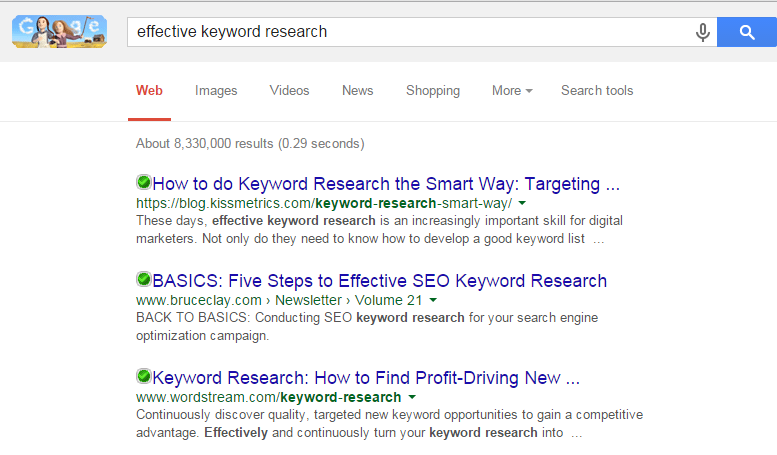The image size is (777, 455).
Task: Open 'How to Find Profit-Driving' result
Action: coord(366,378)
